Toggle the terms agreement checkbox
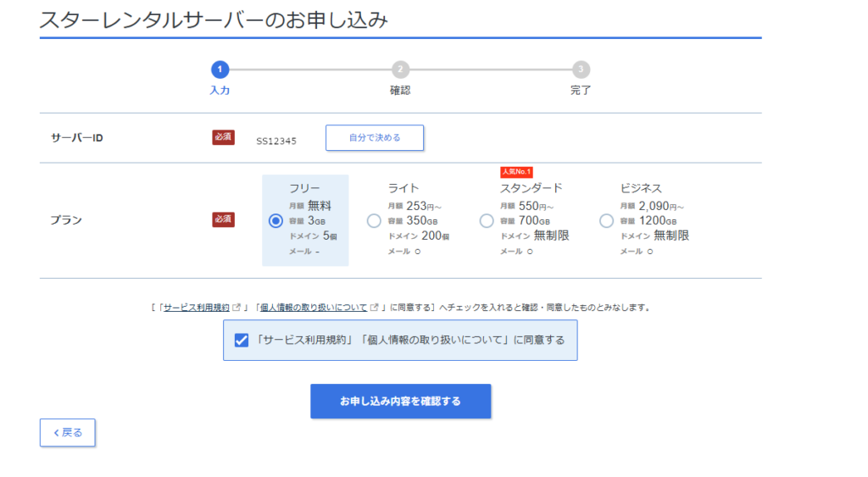This screenshot has width=868, height=477. tap(242, 340)
